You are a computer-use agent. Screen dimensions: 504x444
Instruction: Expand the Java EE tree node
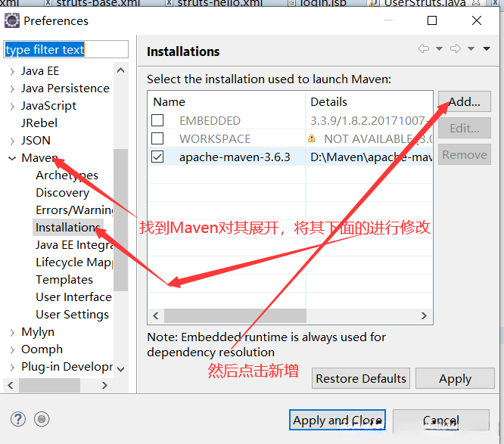[x=12, y=71]
